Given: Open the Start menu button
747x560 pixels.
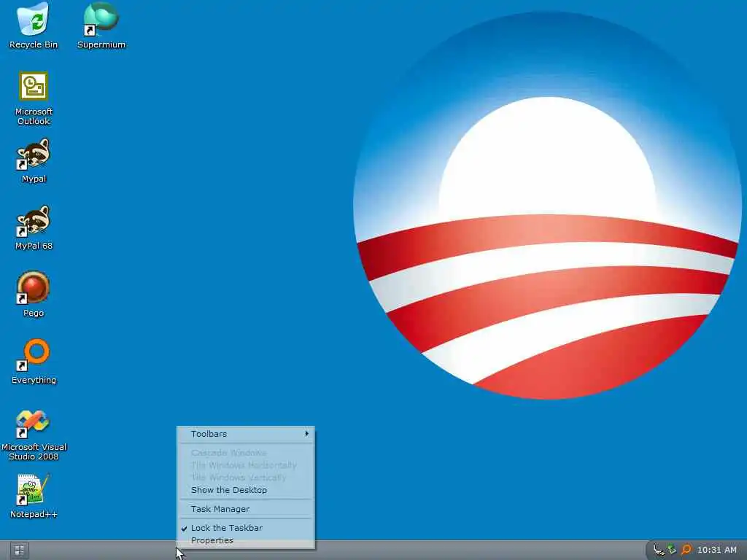Looking at the screenshot, I should (x=19, y=551).
